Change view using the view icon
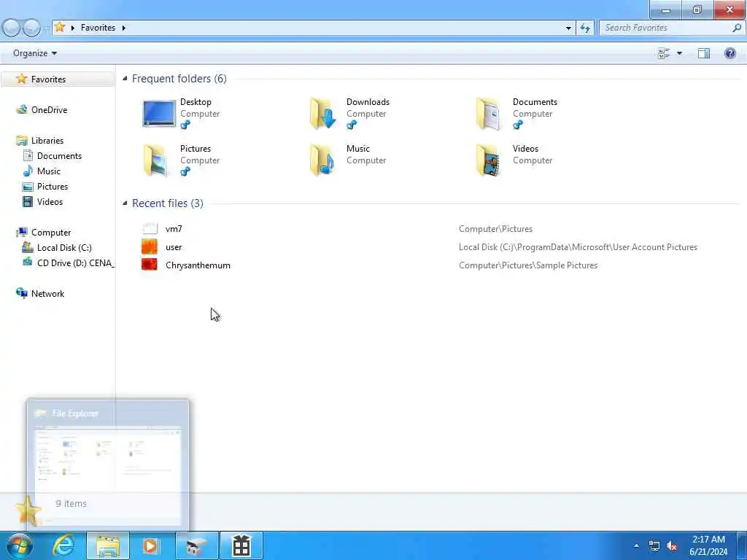747x560 pixels. click(664, 53)
